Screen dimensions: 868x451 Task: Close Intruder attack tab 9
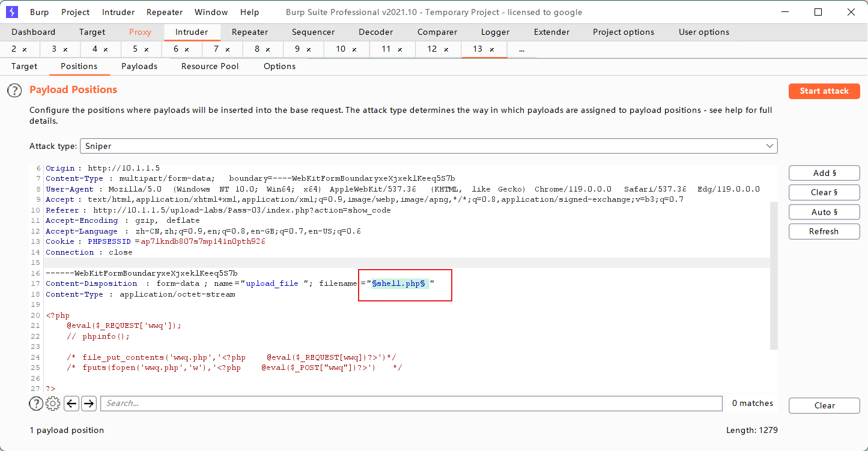click(x=308, y=49)
